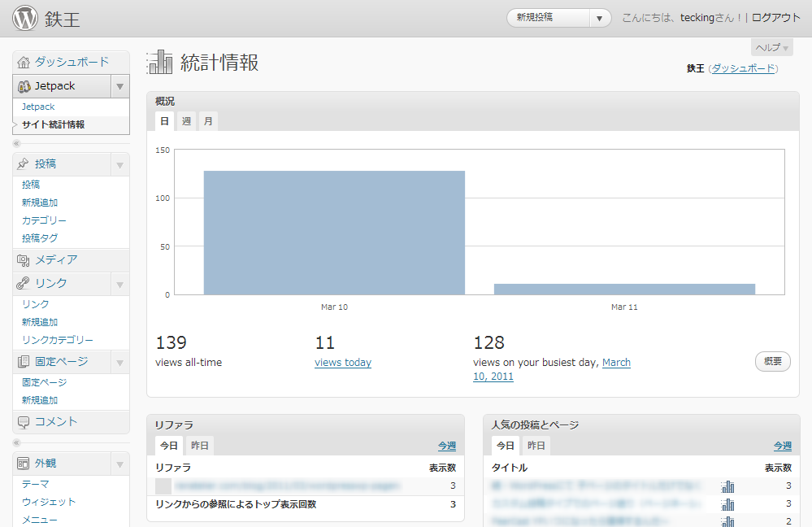Image resolution: width=812 pixels, height=527 pixels.
Task: Open カテゴリー in sidebar
Action: pyautogui.click(x=44, y=220)
